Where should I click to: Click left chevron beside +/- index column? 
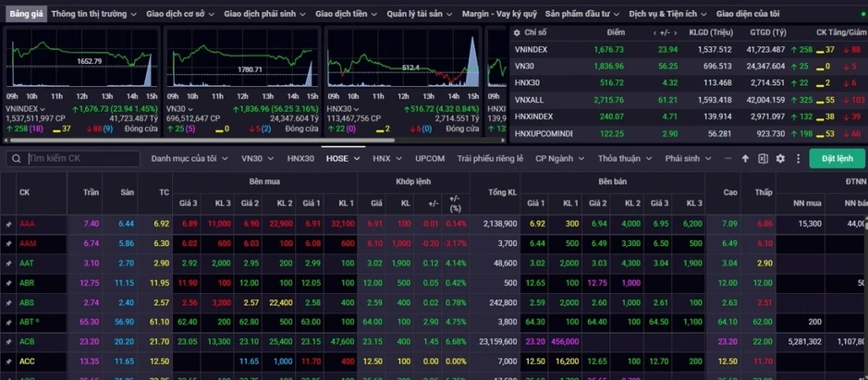pos(654,32)
